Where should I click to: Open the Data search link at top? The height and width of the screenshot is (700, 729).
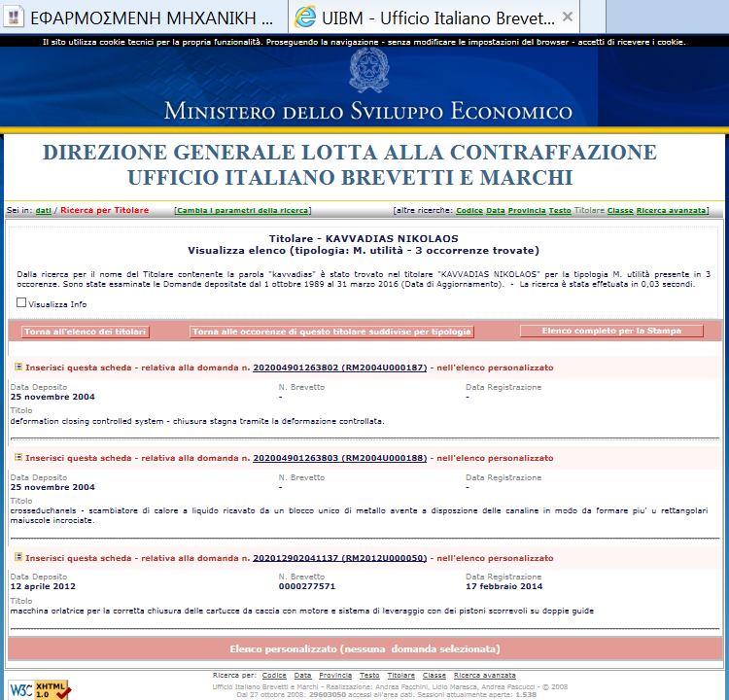[x=495, y=211]
